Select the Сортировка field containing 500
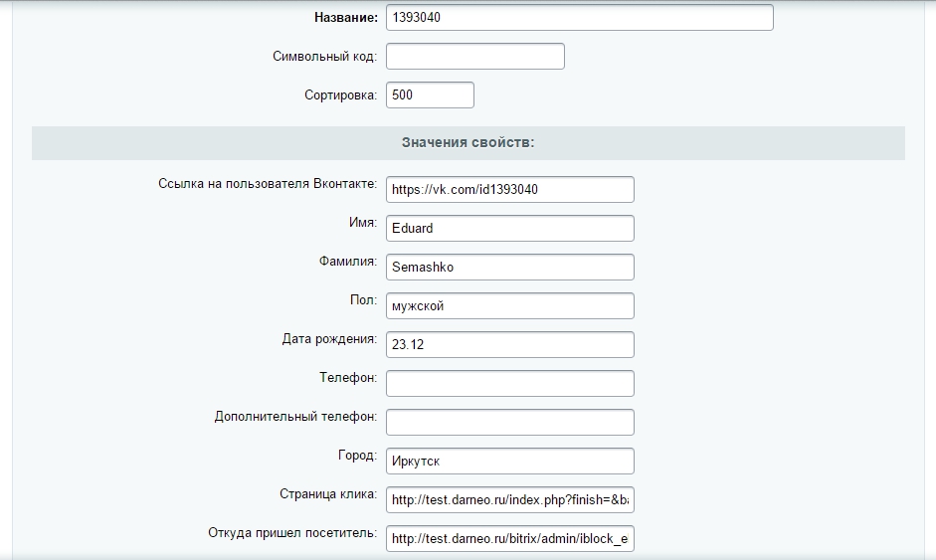 click(x=430, y=95)
